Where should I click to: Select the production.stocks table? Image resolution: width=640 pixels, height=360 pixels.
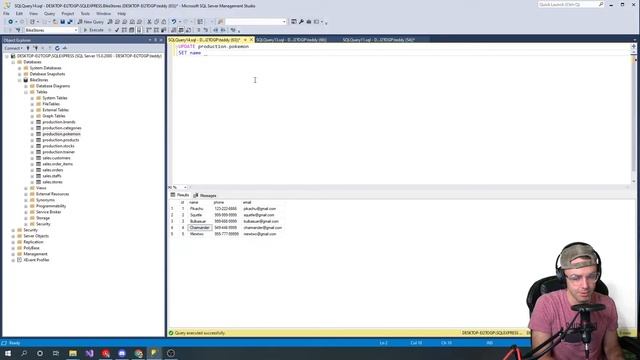coord(58,146)
